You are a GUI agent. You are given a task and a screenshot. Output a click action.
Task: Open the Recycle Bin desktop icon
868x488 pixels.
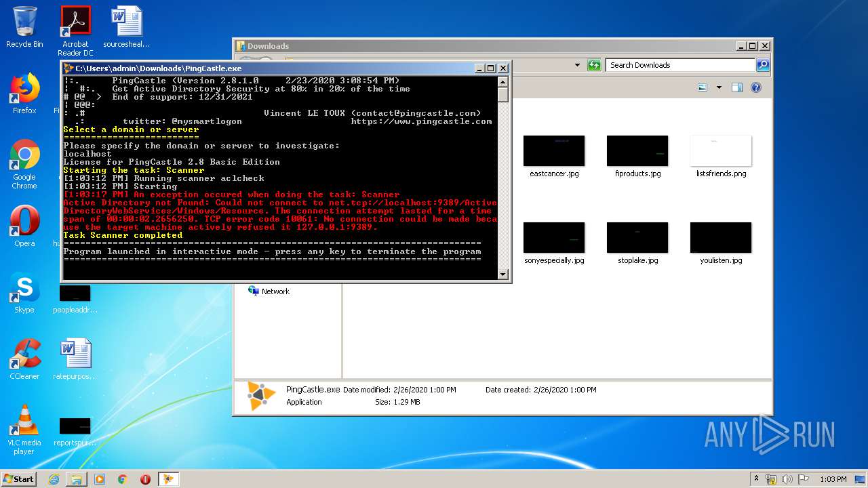[x=24, y=27]
